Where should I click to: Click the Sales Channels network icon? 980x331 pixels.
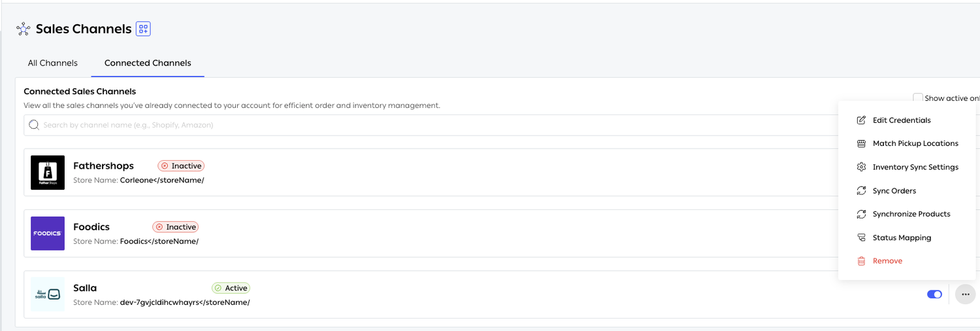click(x=24, y=29)
